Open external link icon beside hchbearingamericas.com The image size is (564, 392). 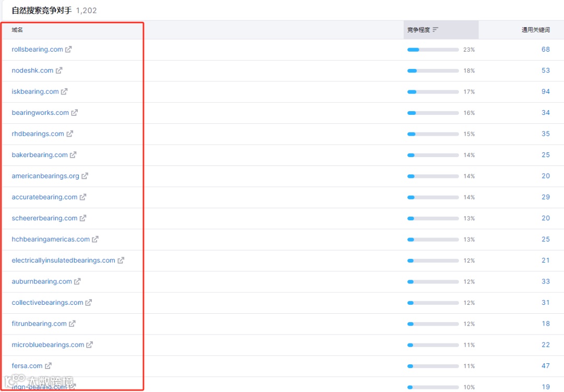tap(95, 239)
